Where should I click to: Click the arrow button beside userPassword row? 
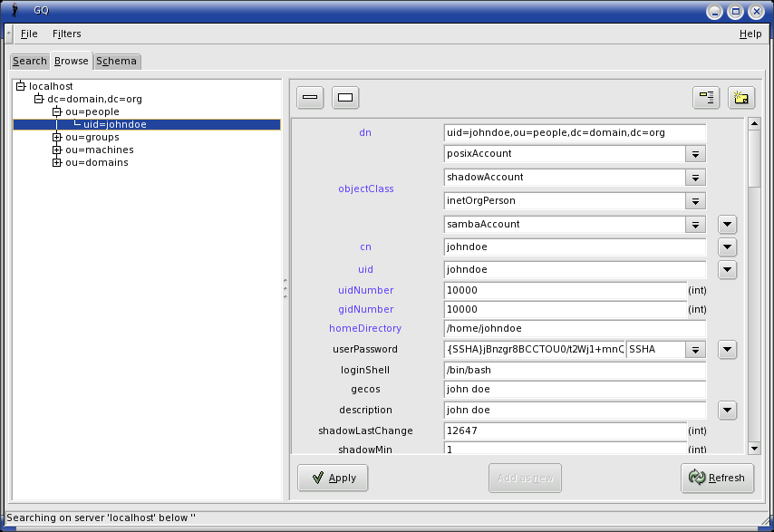pos(727,350)
